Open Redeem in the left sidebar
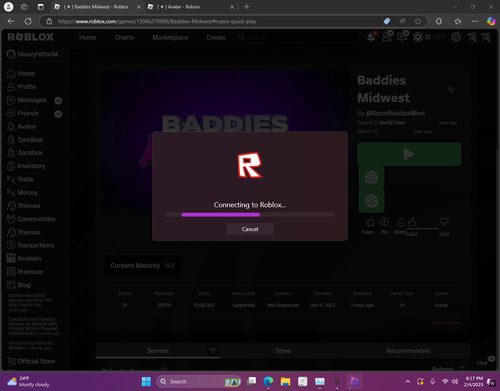 click(24, 258)
